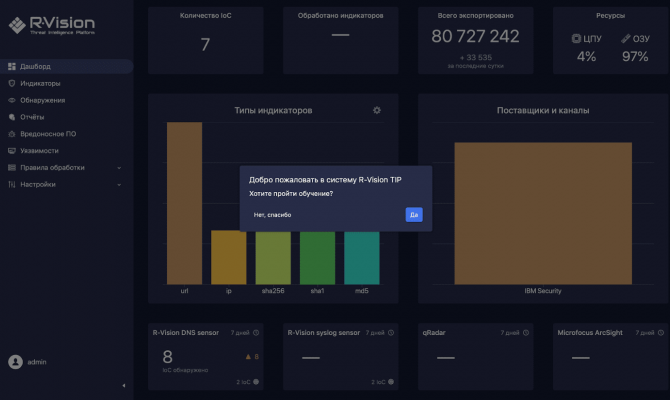
Task: Select the sha256 green bar
Action: point(273,258)
